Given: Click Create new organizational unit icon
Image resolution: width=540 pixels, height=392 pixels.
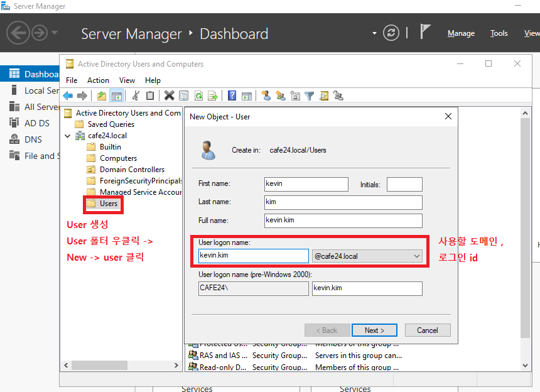Looking at the screenshot, I should (x=295, y=95).
